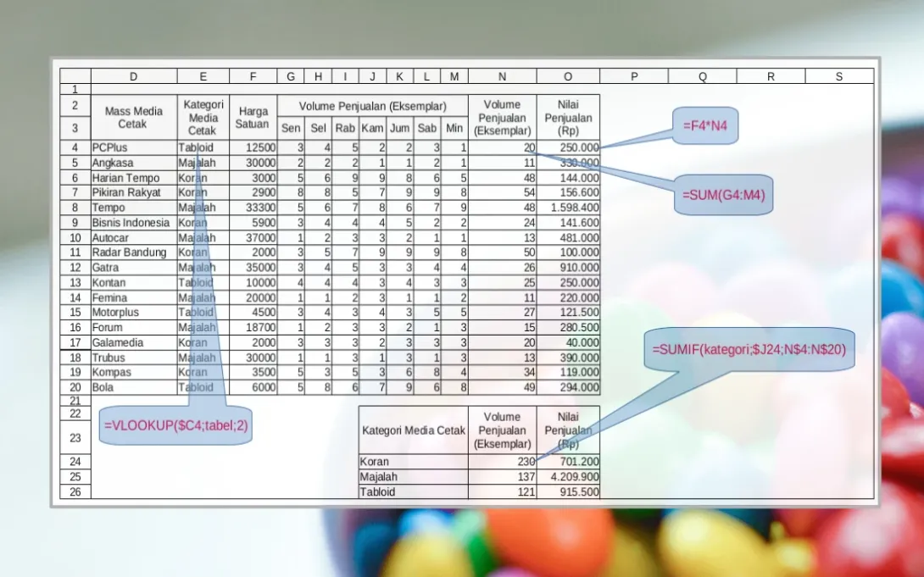
Task: Select the Harian Tempo cell
Action: tap(134, 178)
